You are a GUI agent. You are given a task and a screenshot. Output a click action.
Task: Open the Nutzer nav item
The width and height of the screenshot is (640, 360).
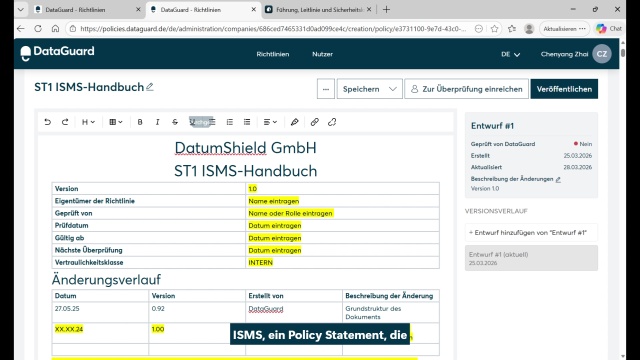tap(322, 54)
